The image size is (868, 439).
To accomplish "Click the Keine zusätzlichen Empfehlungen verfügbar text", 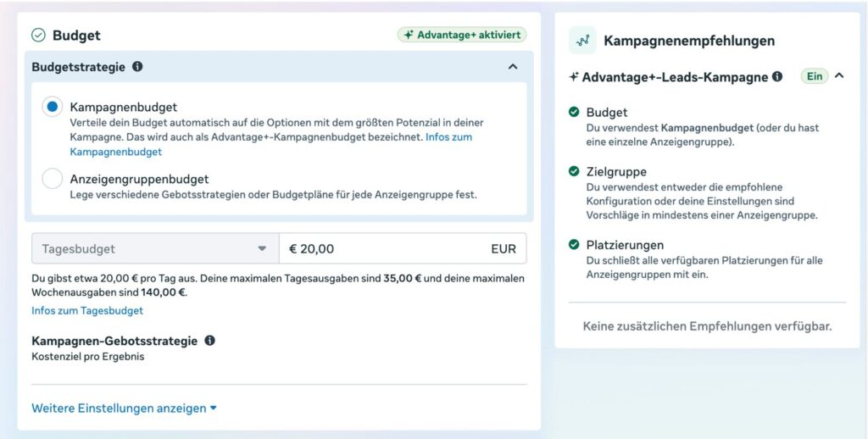I will tap(708, 326).
